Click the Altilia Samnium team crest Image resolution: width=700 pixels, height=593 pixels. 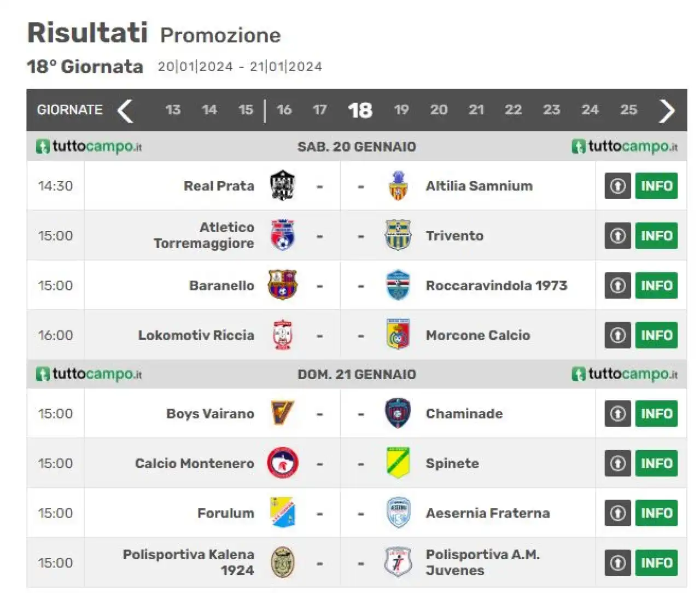point(398,185)
